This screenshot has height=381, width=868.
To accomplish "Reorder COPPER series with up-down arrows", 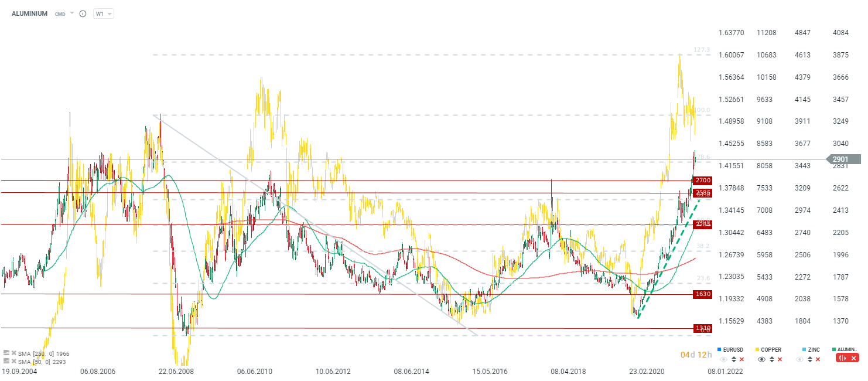I will 772,359.
